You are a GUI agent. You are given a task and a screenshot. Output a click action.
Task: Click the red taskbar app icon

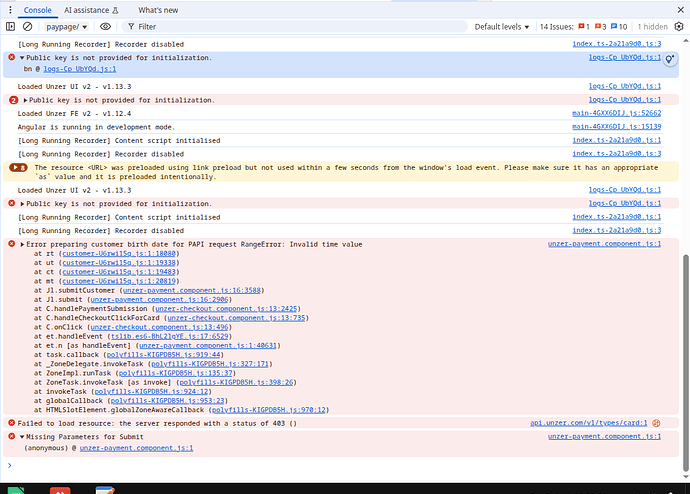click(60, 490)
